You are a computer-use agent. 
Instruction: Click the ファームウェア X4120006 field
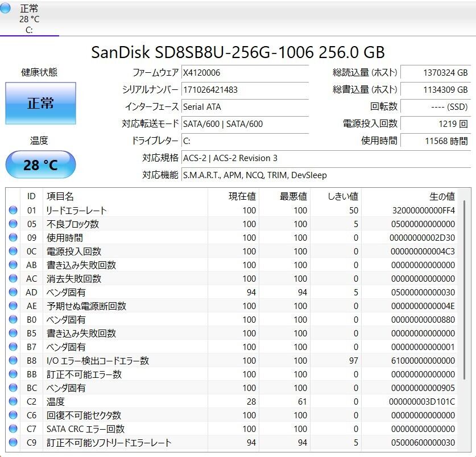tap(245, 73)
